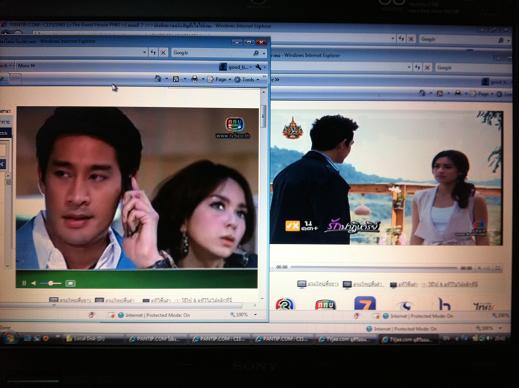Click the Home icon in left IE toolbar
The width and height of the screenshot is (519, 388).
158,79
